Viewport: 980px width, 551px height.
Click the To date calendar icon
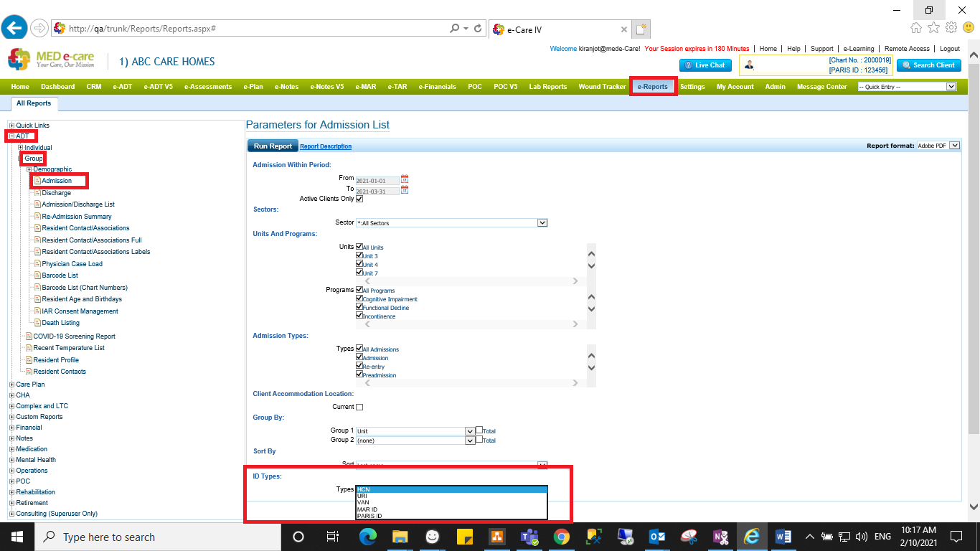pyautogui.click(x=405, y=190)
